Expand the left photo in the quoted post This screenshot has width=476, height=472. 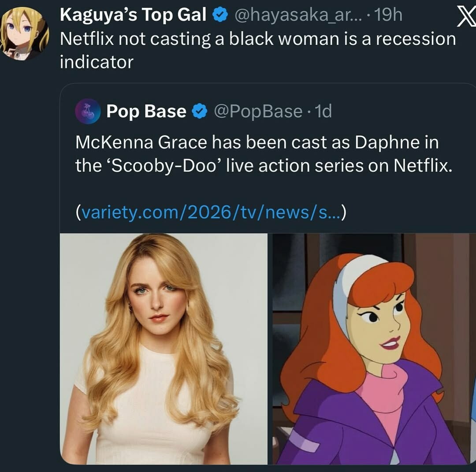click(x=164, y=348)
